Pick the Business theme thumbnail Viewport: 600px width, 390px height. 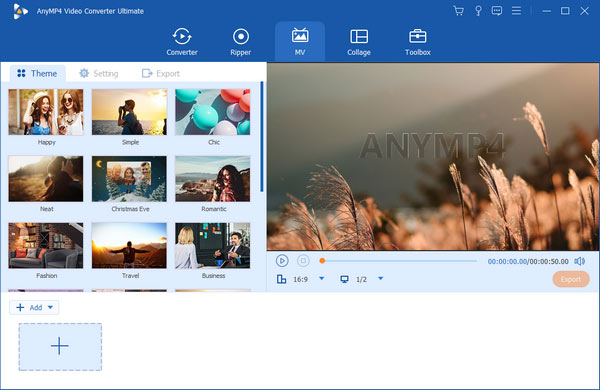213,245
